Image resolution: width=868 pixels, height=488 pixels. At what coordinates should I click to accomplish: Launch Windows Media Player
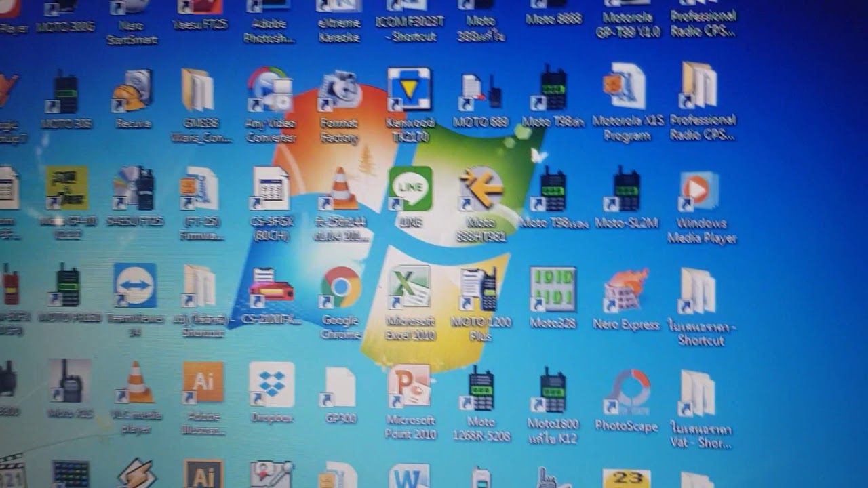pyautogui.click(x=699, y=191)
